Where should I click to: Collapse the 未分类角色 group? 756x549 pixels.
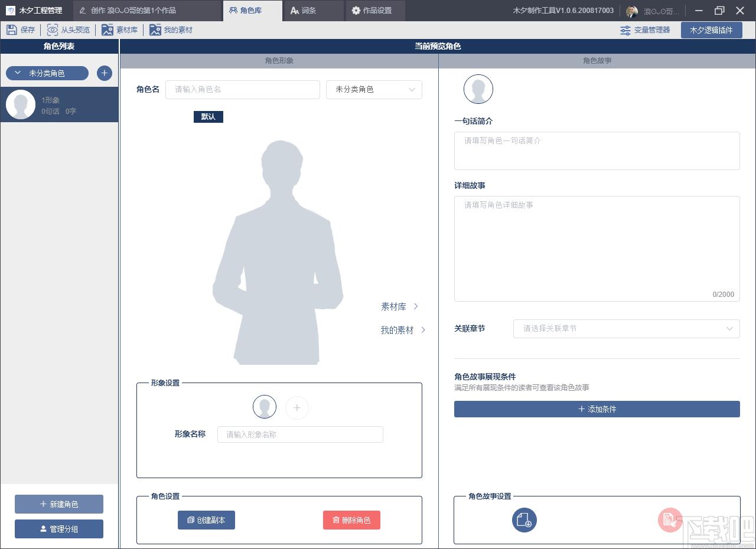click(47, 73)
